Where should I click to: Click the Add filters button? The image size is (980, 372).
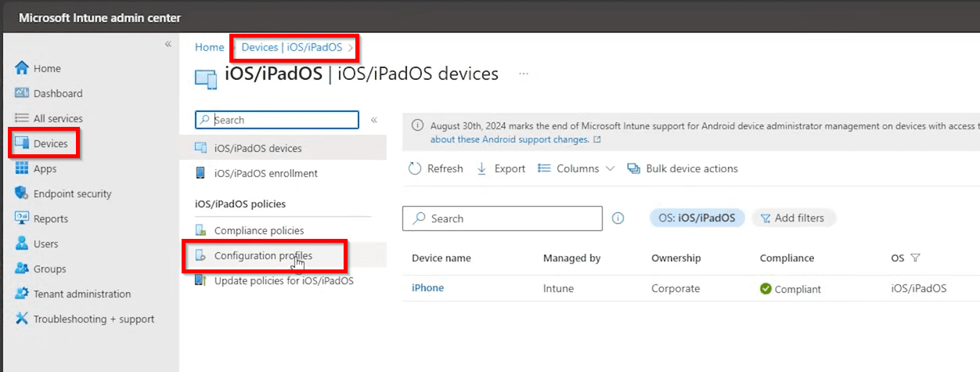click(x=794, y=219)
